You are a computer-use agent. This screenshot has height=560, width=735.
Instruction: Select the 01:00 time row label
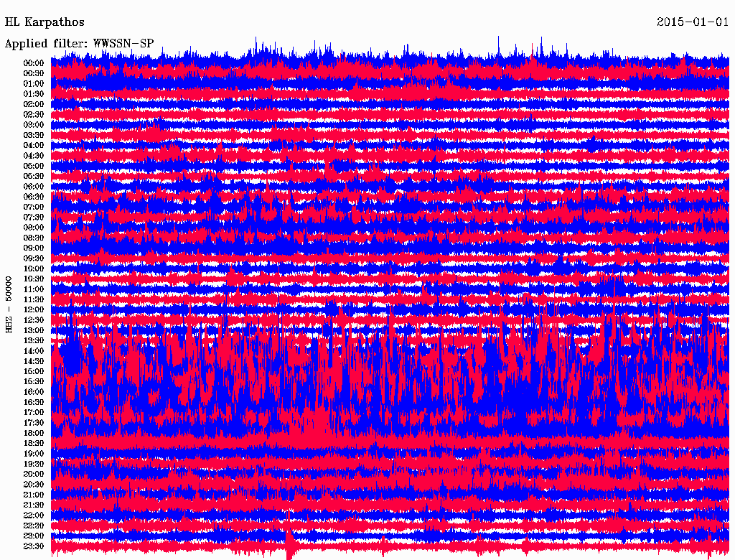click(34, 84)
